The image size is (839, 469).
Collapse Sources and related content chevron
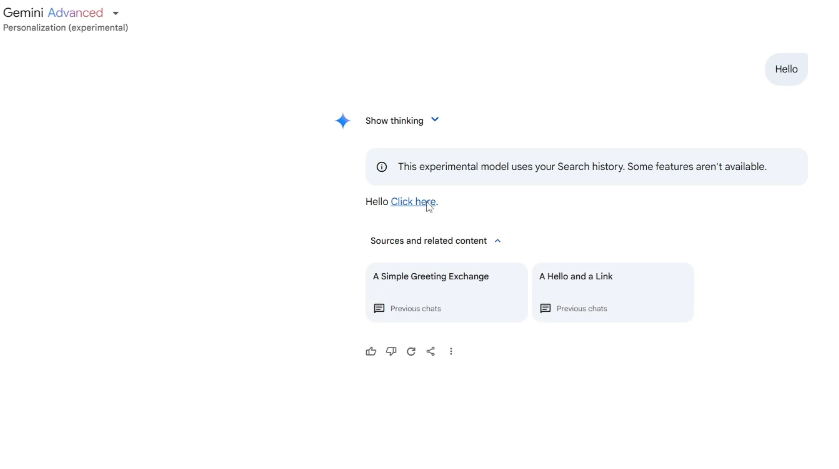[x=498, y=241]
